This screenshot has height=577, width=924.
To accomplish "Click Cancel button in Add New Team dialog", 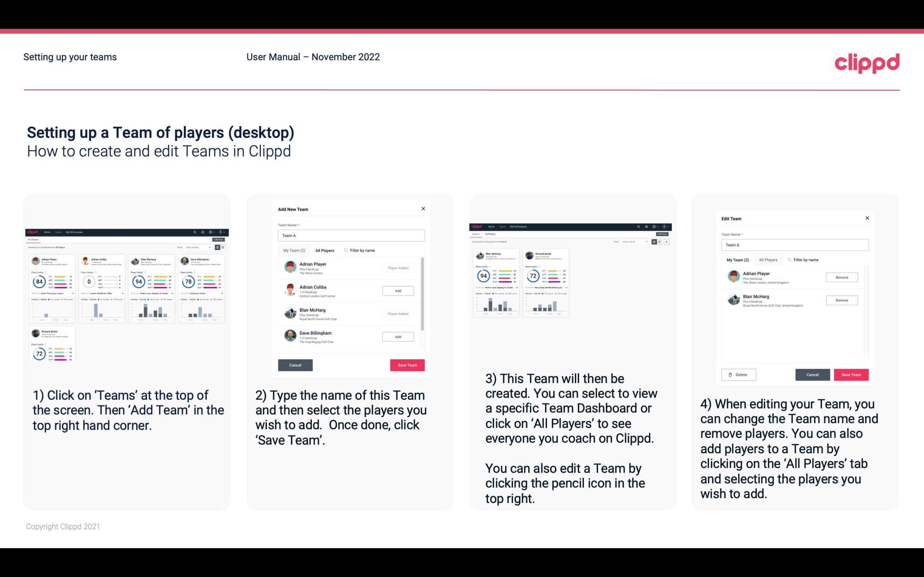I will [x=295, y=364].
